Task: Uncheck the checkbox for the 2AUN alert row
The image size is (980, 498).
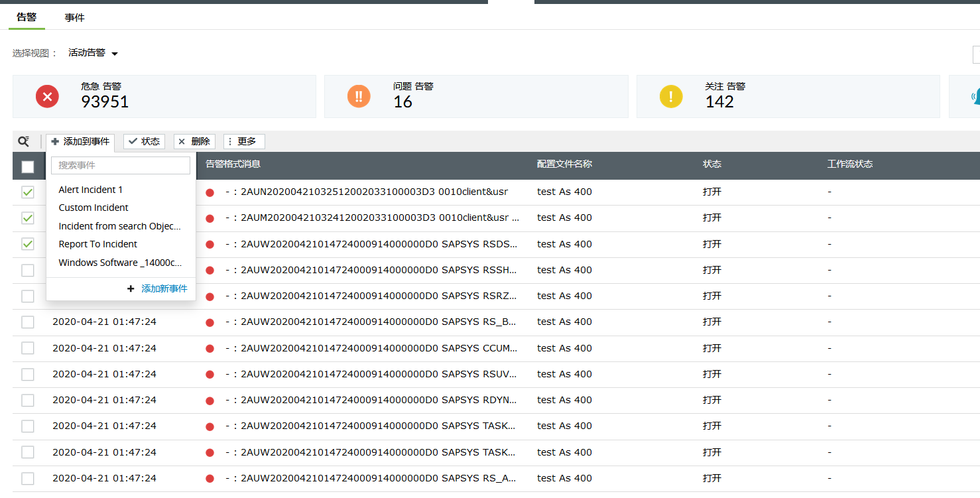Action: (28, 192)
